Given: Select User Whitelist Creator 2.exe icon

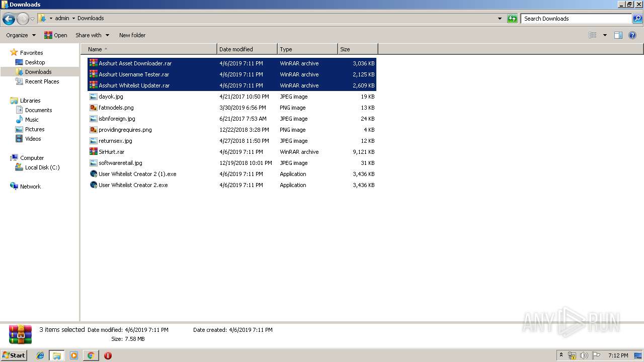Looking at the screenshot, I should 94,185.
